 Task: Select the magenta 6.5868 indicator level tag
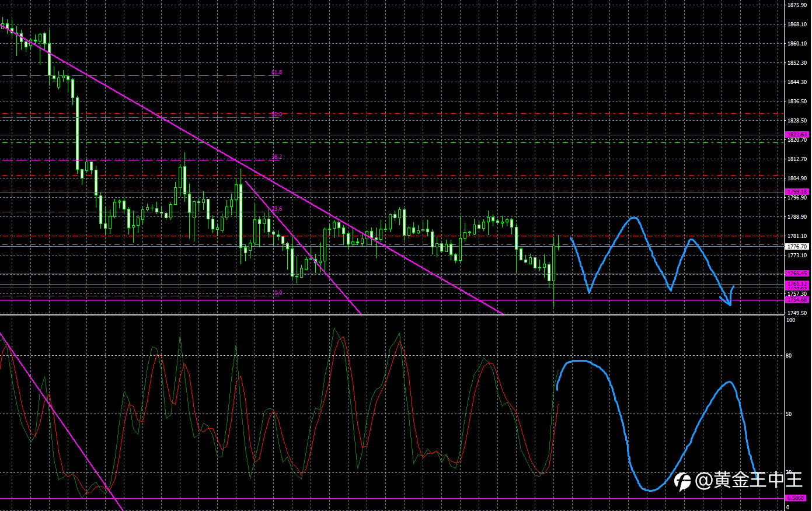(x=796, y=498)
